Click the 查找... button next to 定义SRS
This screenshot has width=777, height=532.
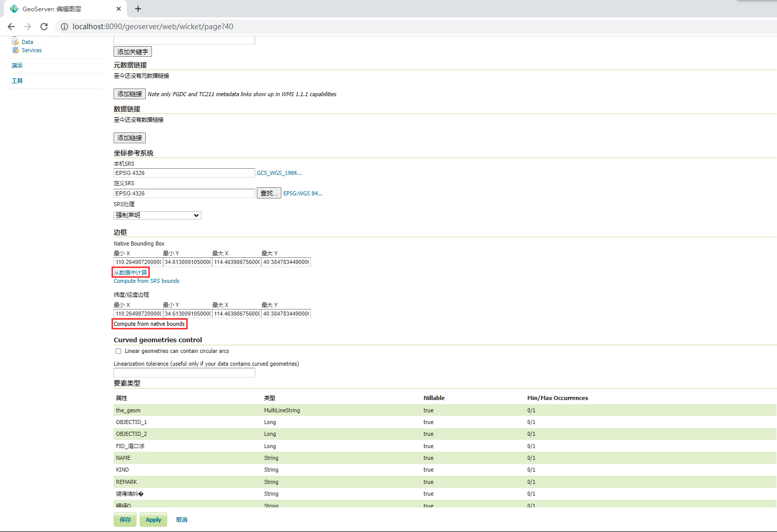click(269, 193)
